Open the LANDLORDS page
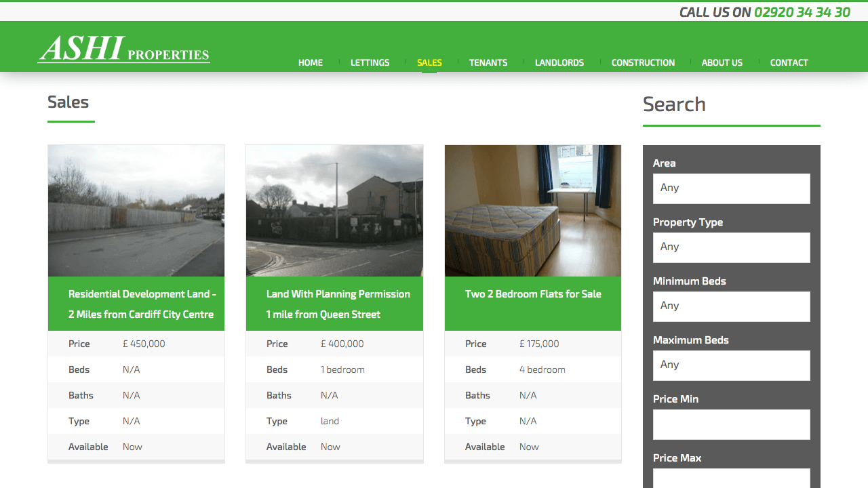Viewport: 868px width, 488px height. [559, 62]
